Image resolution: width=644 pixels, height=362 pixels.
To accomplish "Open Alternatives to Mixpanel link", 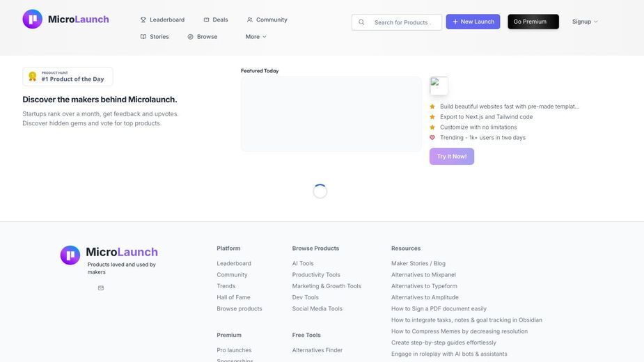I will [x=423, y=275].
